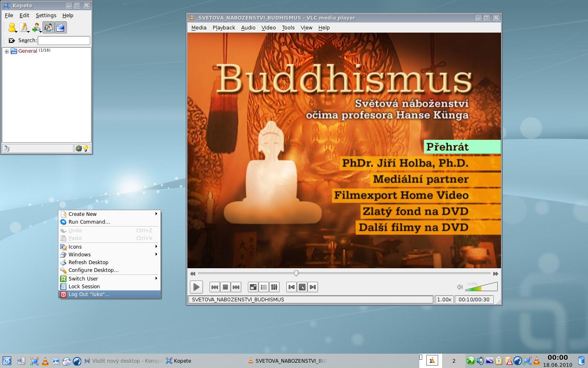Open Kopete Edit menu

pos(24,16)
